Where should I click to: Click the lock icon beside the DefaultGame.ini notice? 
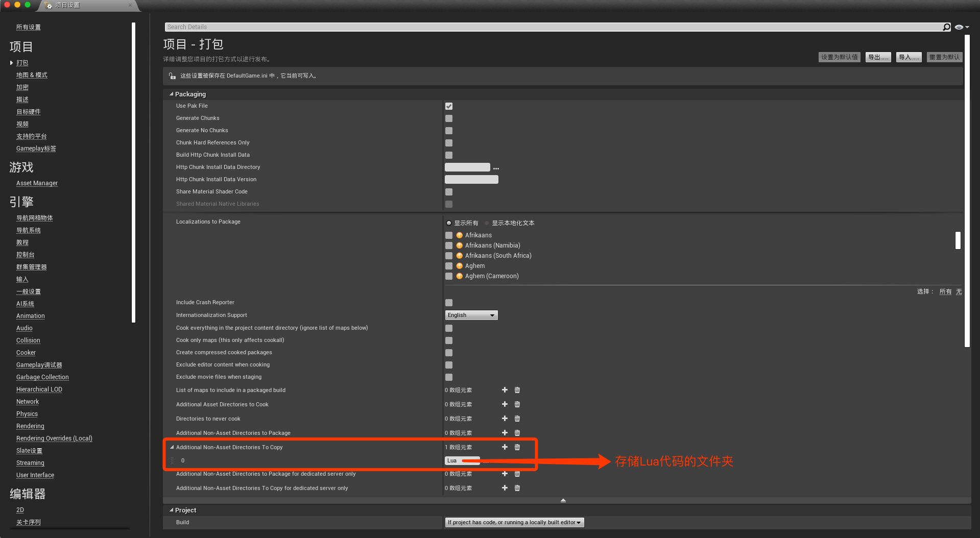tap(172, 76)
